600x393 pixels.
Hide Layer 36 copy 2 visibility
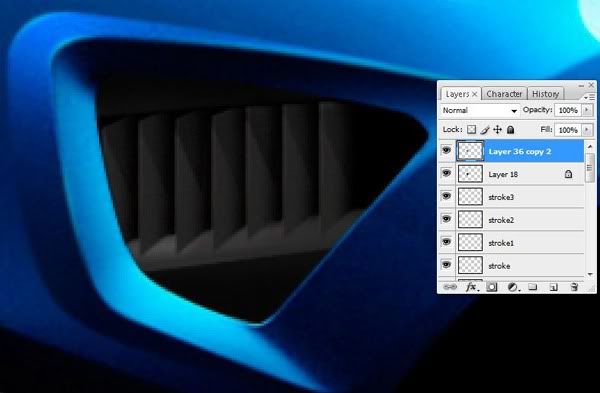(x=446, y=150)
